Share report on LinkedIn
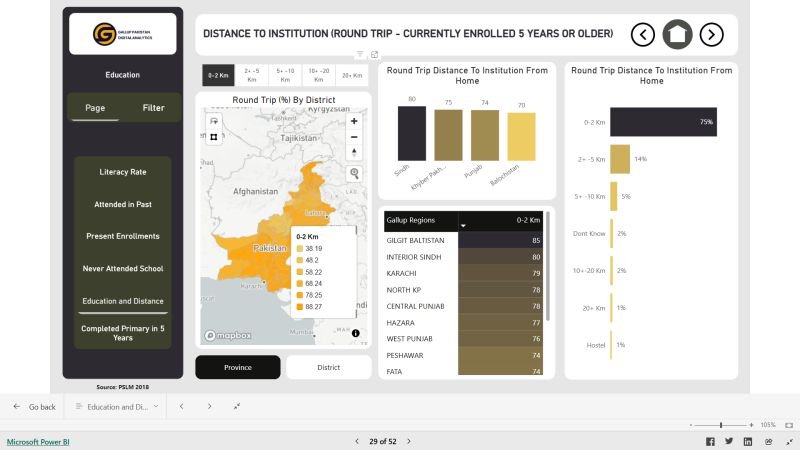 [x=747, y=441]
